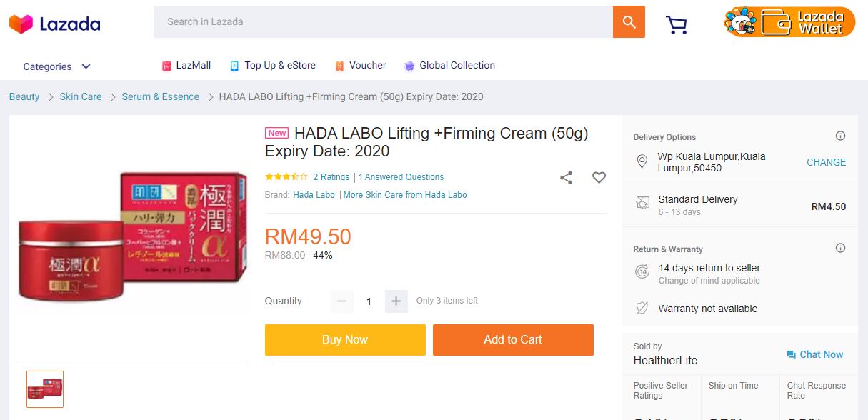Open the shopping cart

(676, 25)
